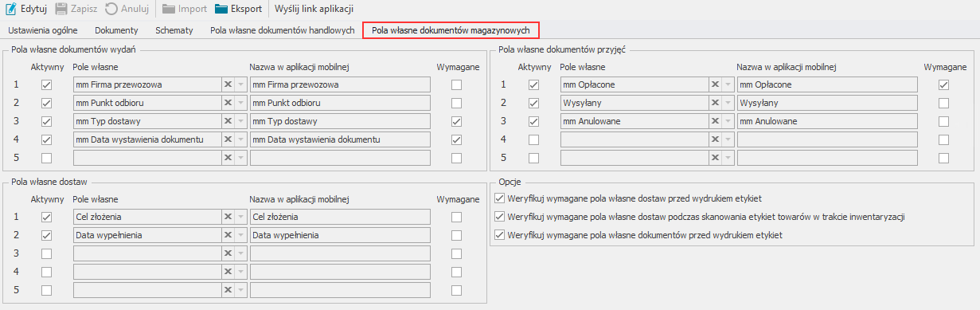Click the Eksport folder icon

pos(221,10)
